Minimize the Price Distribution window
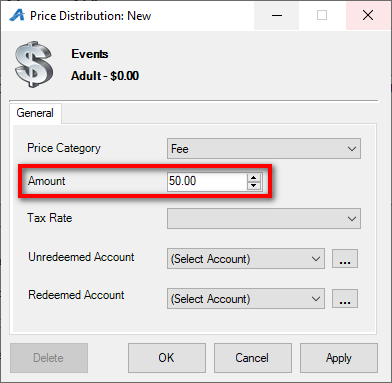The width and height of the screenshot is (392, 383). pyautogui.click(x=277, y=15)
